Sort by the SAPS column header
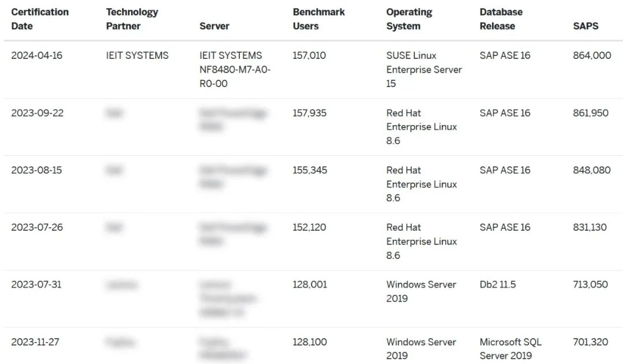The height and width of the screenshot is (364, 623). click(x=586, y=26)
